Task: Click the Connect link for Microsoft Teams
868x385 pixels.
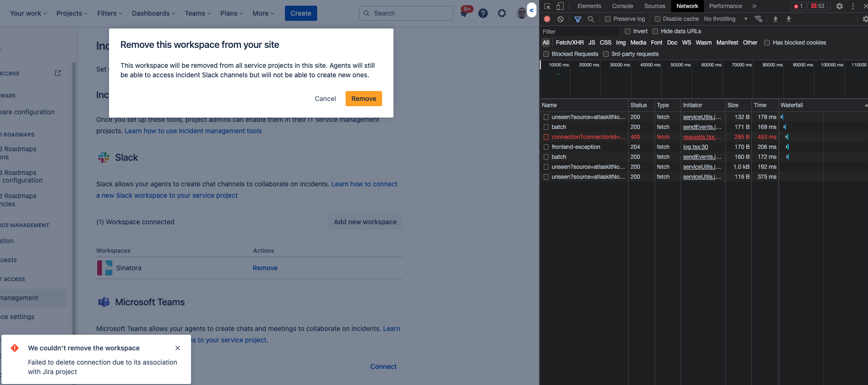Action: [x=384, y=367]
